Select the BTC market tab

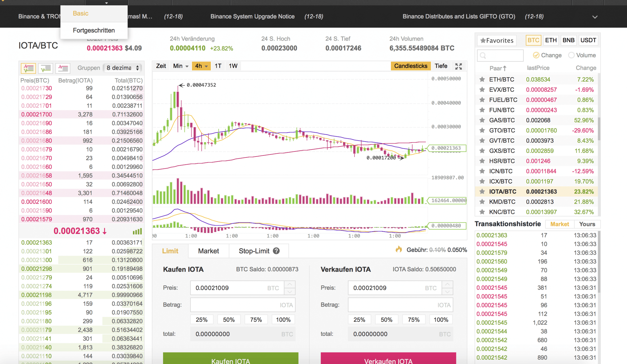click(x=533, y=40)
